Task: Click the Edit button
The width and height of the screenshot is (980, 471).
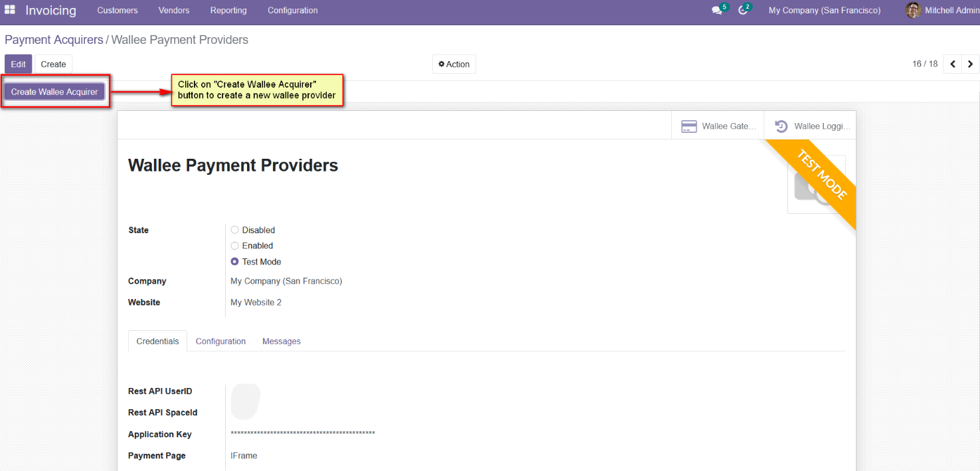Action: point(18,64)
